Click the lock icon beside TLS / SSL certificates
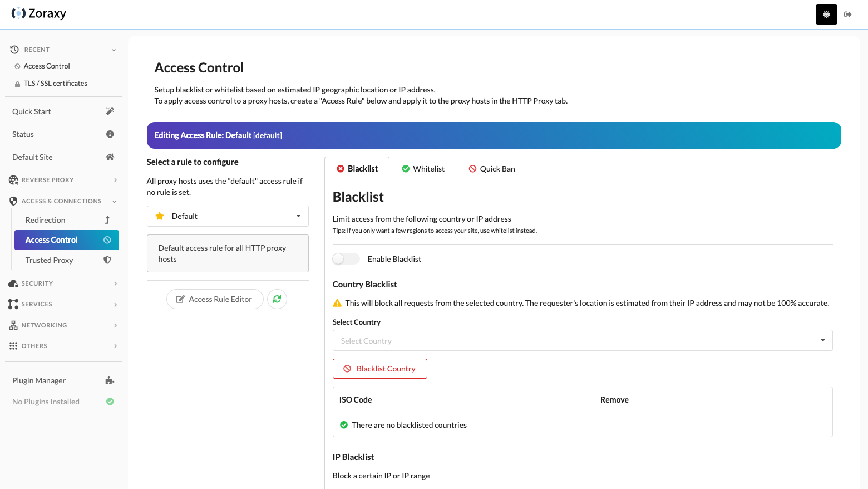The image size is (868, 489). coord(17,84)
